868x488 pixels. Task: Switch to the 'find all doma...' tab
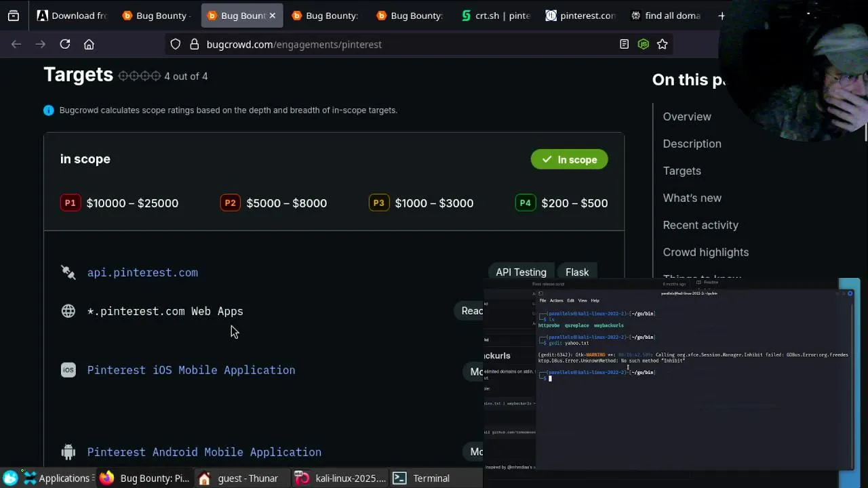pos(665,16)
